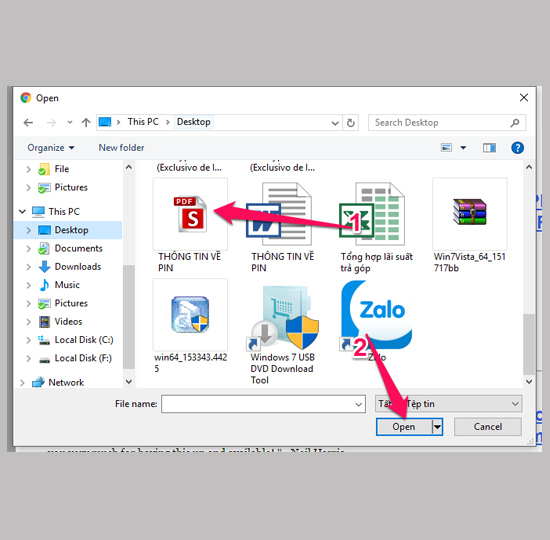The image size is (550, 540).
Task: Click the file list scrollbar up arrow
Action: click(x=529, y=167)
